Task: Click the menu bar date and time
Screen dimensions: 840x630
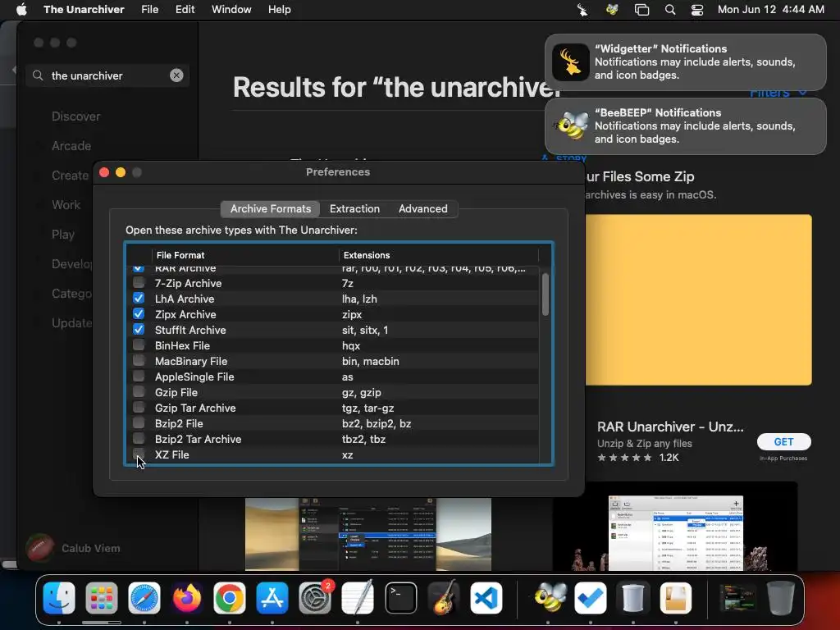Action: [771, 9]
